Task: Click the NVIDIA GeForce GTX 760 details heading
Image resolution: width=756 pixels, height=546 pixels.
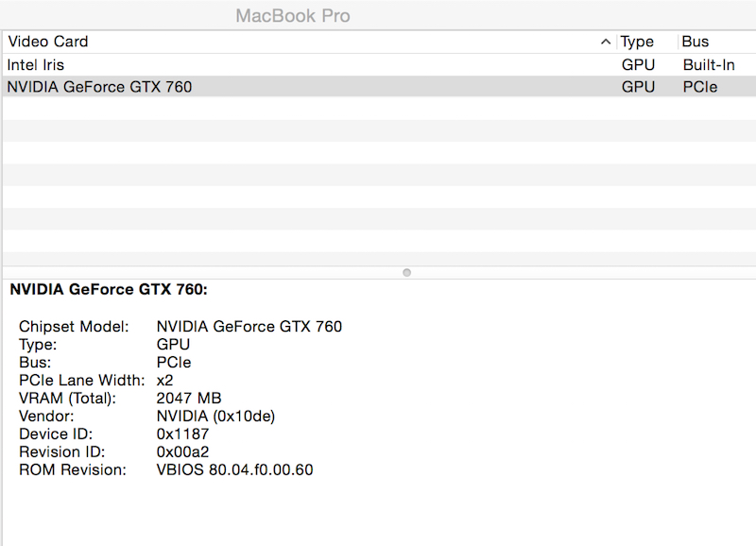Action: pyautogui.click(x=109, y=289)
